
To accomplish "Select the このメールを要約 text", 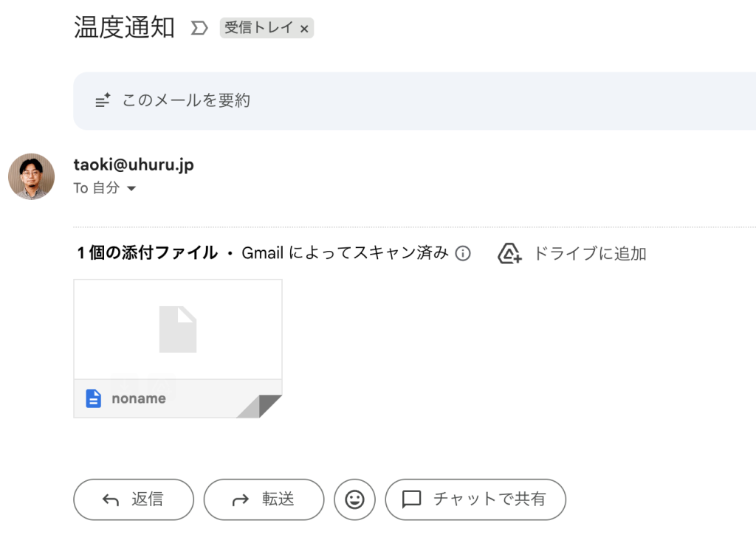I will click(x=186, y=100).
